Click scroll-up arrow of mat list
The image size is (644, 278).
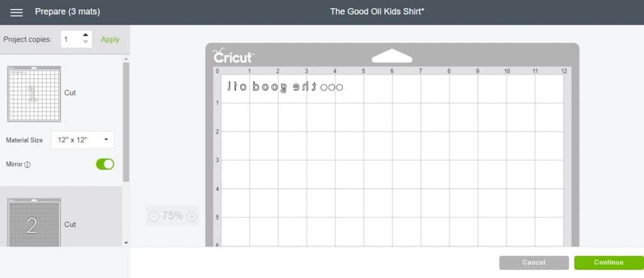click(126, 59)
